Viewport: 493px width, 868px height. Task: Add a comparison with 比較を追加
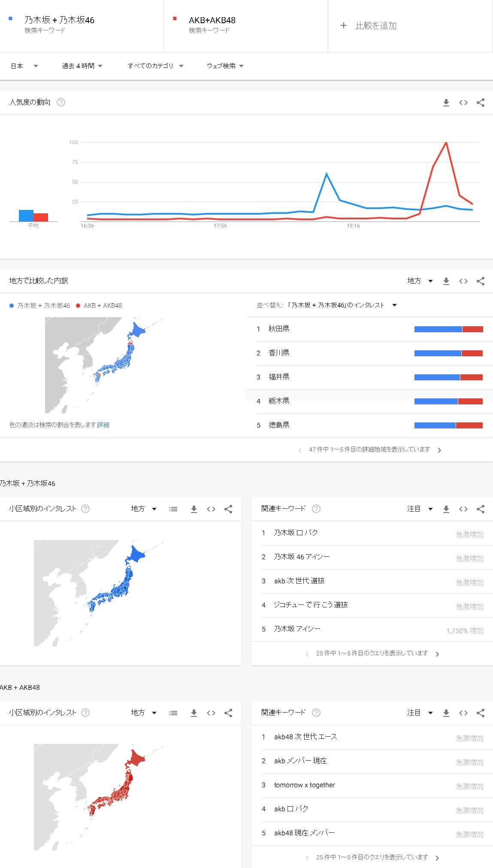point(369,26)
